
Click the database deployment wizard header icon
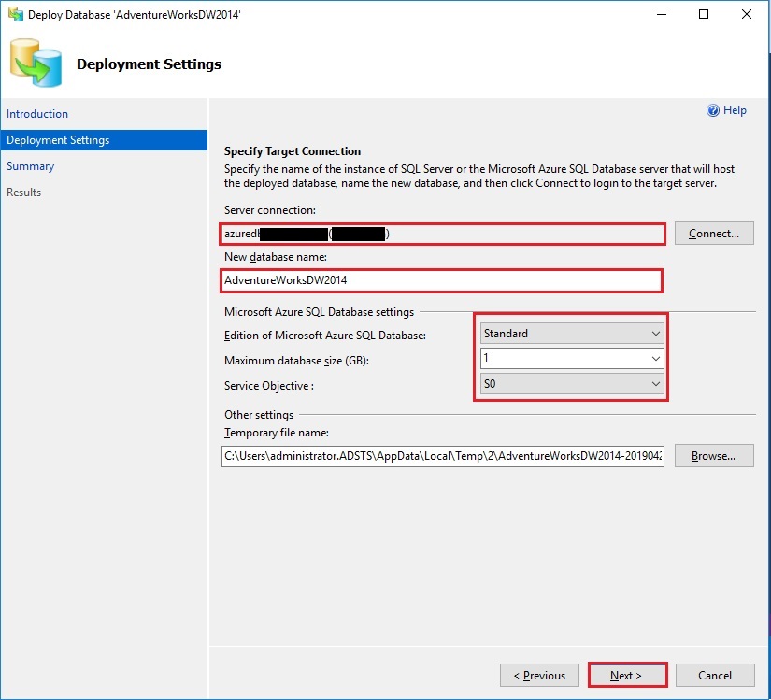(x=36, y=63)
